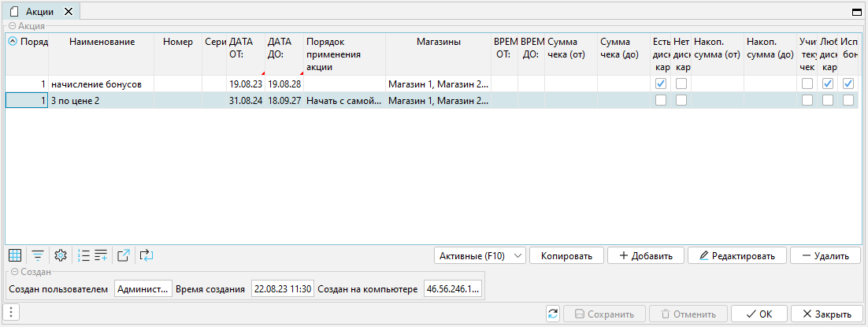This screenshot has height=327, width=868.
Task: Click the numbered list icon
Action: click(84, 255)
